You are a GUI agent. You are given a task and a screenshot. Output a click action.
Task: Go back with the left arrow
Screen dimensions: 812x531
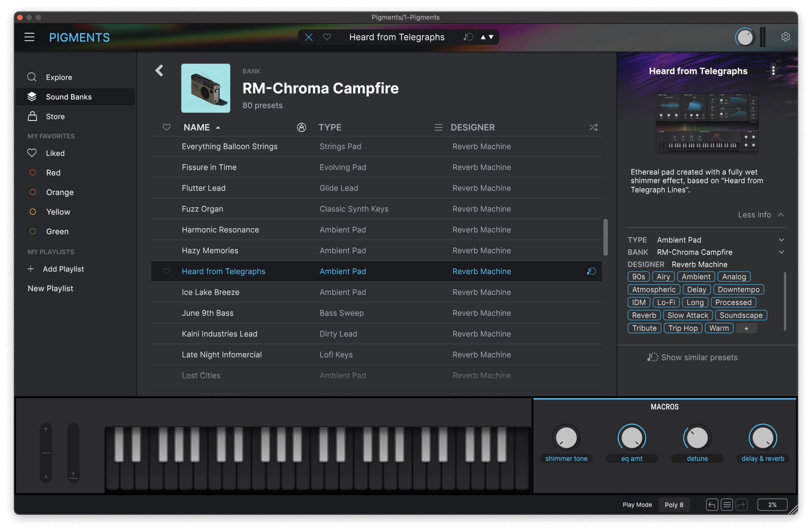pyautogui.click(x=159, y=71)
